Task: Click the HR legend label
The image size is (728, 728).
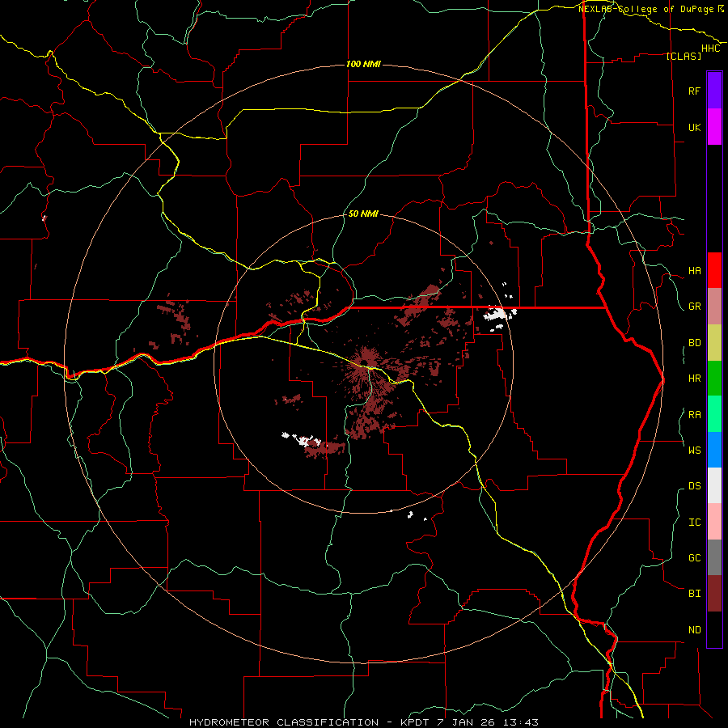Action: coord(694,379)
